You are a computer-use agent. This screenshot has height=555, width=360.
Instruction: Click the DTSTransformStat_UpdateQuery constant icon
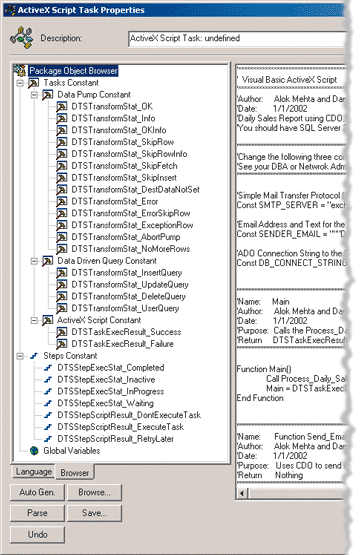tap(62, 285)
